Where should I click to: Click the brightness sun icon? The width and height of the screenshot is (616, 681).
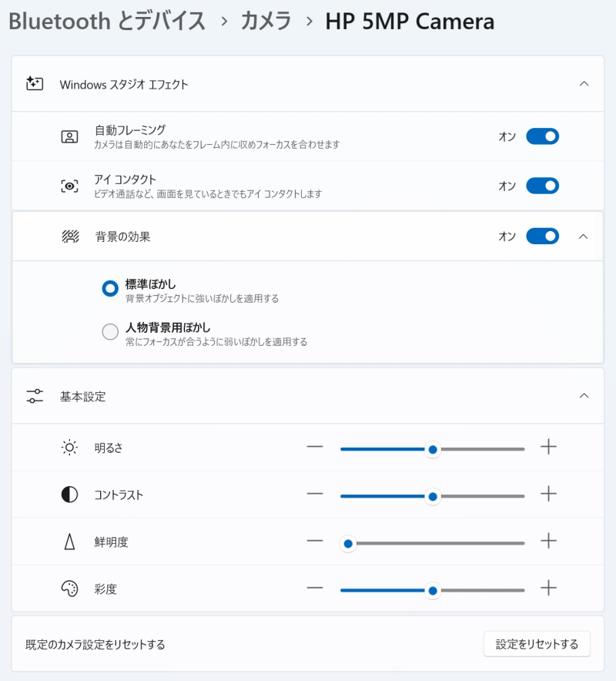[69, 448]
